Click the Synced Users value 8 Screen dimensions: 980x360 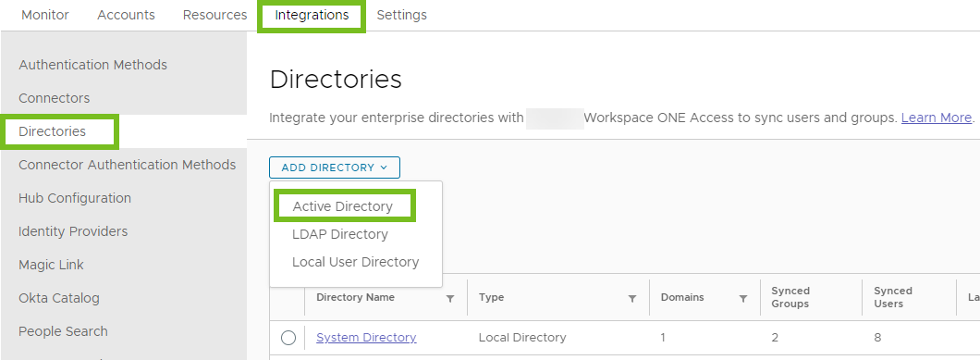tap(877, 338)
